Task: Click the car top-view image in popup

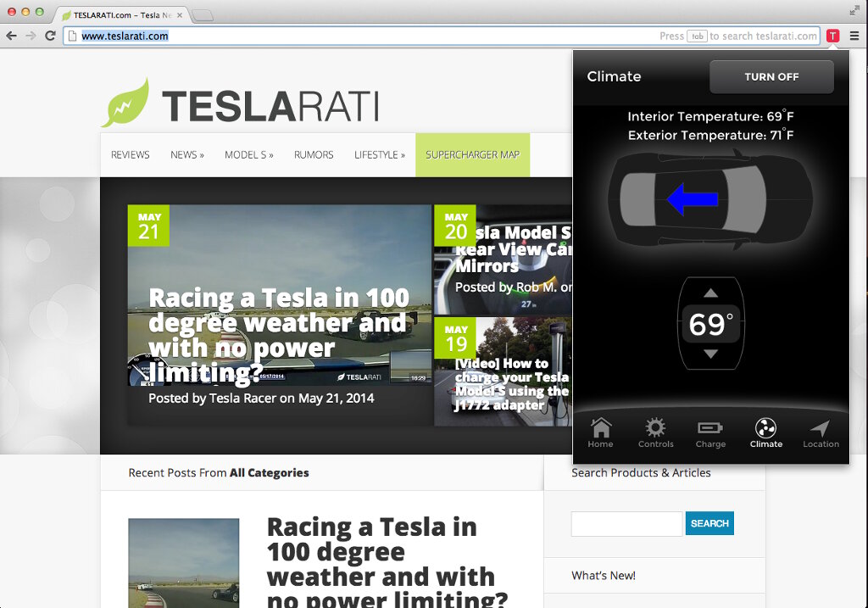Action: [711, 198]
